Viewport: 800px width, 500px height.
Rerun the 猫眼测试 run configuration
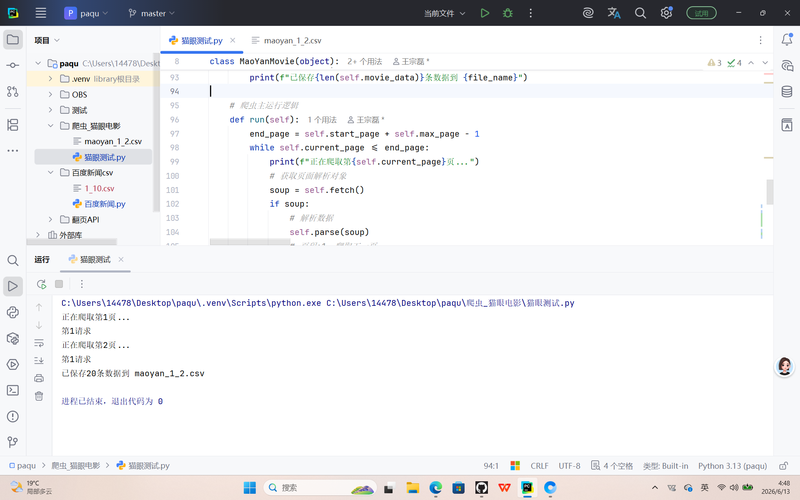pyautogui.click(x=41, y=284)
